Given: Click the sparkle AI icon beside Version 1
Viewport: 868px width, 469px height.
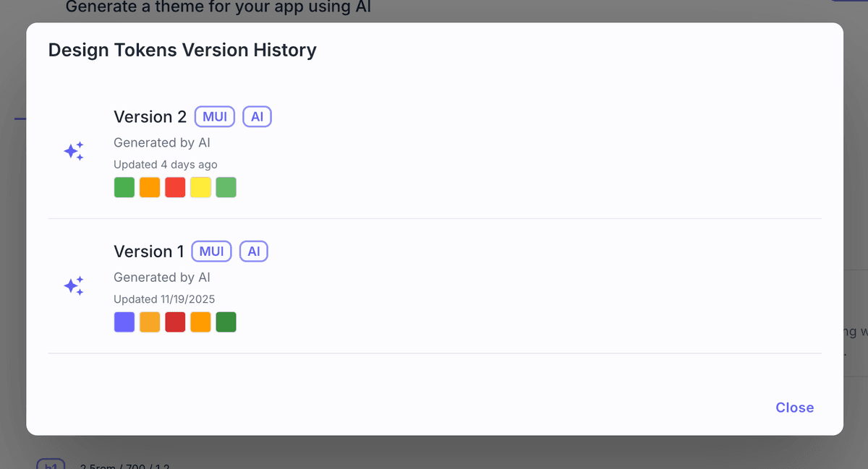Looking at the screenshot, I should (x=74, y=285).
